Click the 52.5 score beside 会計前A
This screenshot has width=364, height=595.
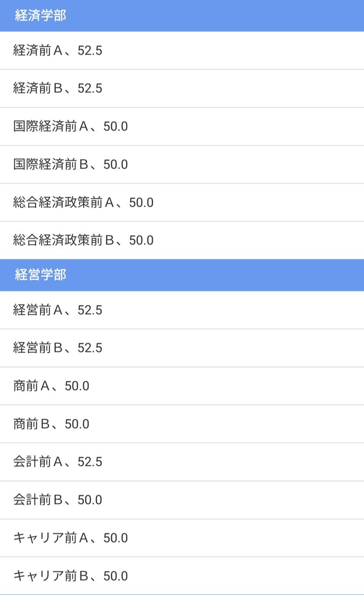click(90, 462)
